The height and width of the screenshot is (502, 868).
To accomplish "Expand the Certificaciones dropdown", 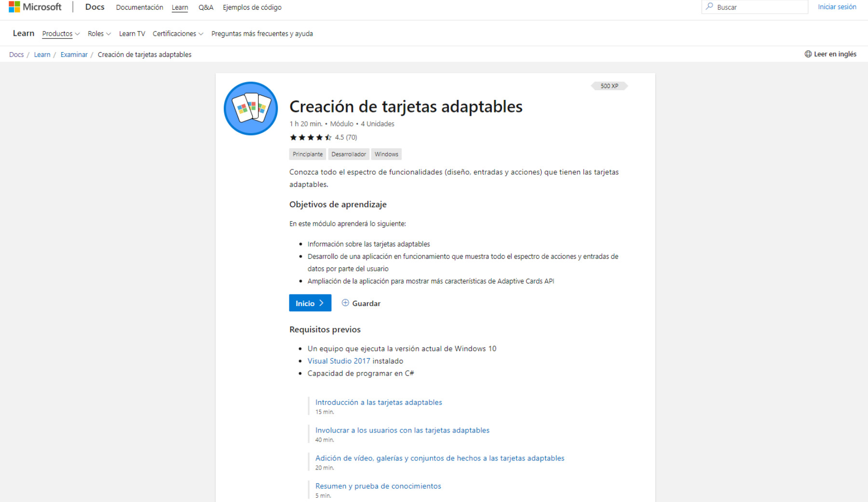I will [x=178, y=34].
